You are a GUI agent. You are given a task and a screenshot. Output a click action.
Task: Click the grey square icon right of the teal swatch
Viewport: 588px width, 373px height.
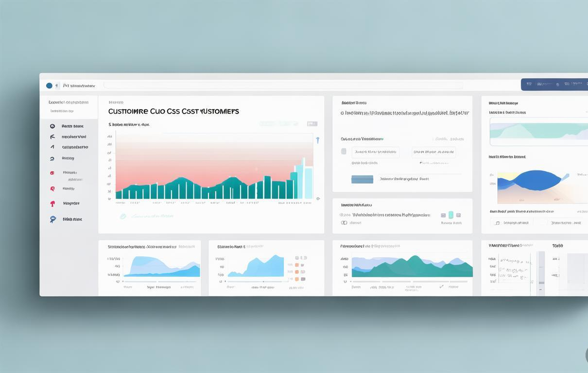click(458, 215)
